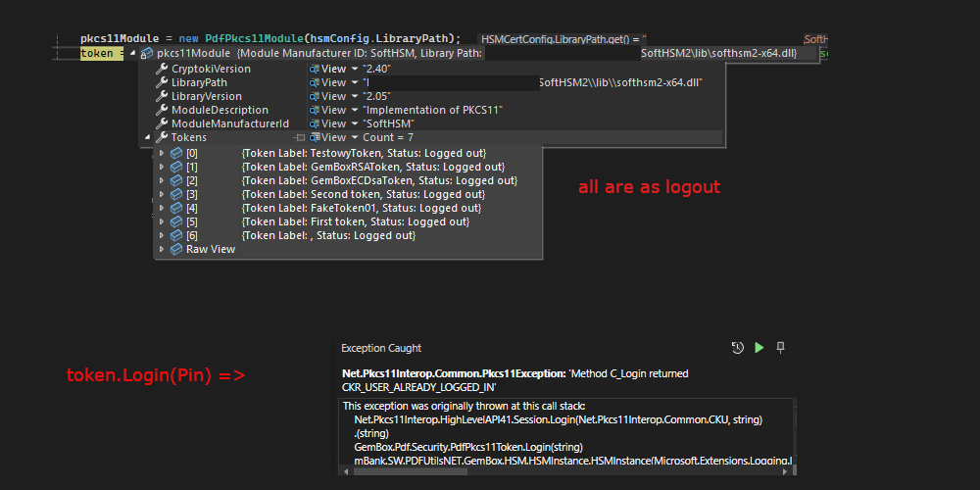This screenshot has height=490, width=980.
Task: Click call stack horizontal scrollbar thumb
Action: 409,471
